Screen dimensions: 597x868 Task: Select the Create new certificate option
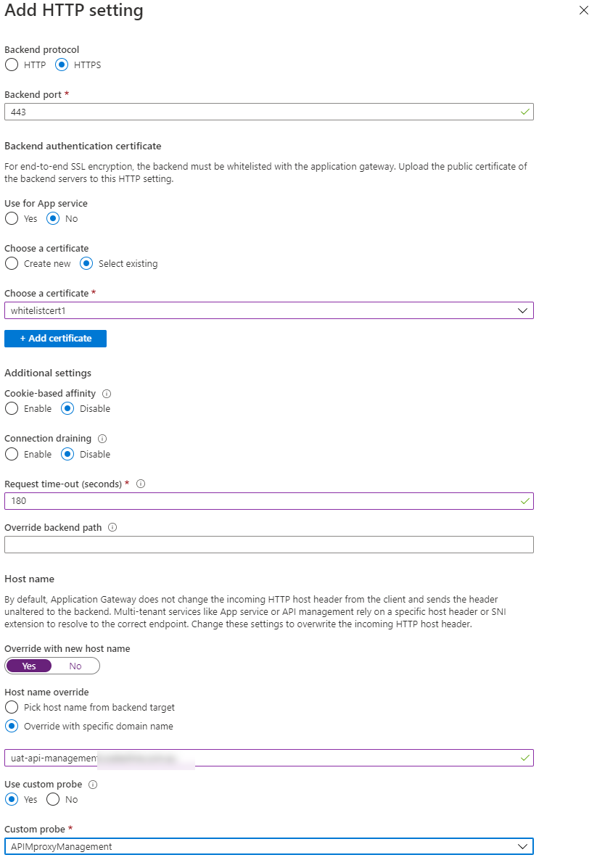12,264
